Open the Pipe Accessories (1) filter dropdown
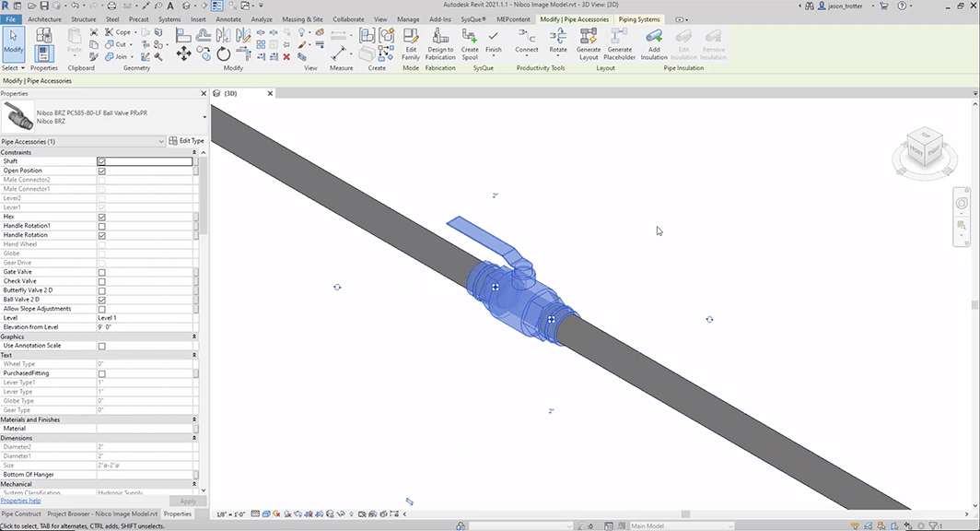The image size is (980, 531). point(161,141)
